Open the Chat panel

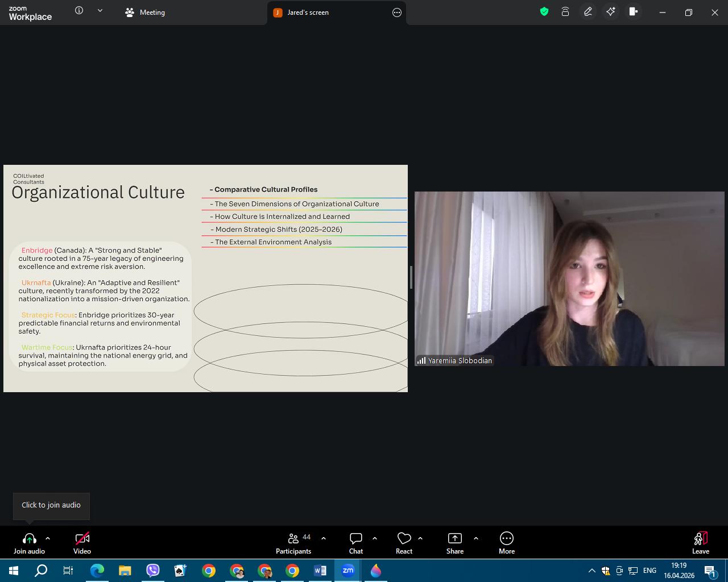[356, 543]
